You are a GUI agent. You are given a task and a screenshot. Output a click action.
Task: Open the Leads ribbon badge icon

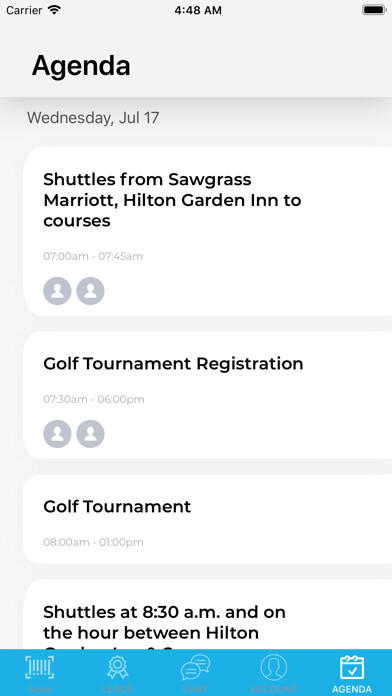118,668
